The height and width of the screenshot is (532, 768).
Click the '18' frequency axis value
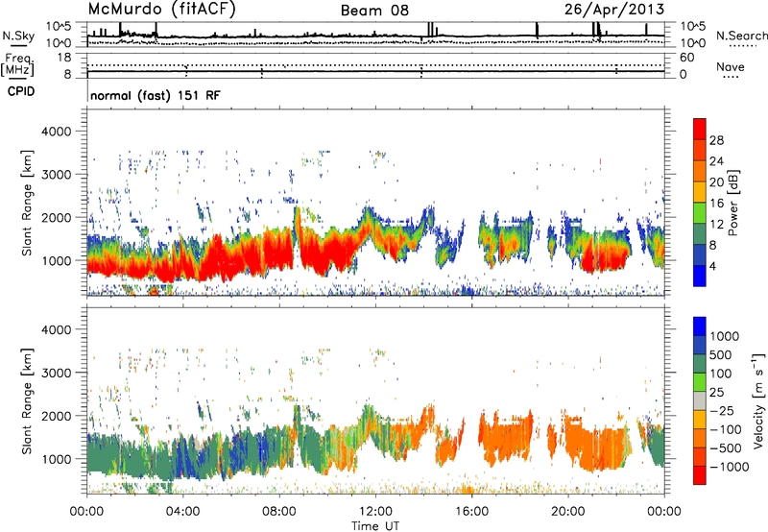tap(63, 58)
